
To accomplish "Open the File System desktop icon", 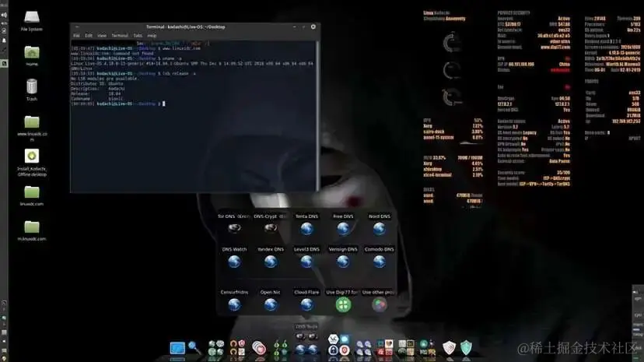I will click(x=32, y=21).
